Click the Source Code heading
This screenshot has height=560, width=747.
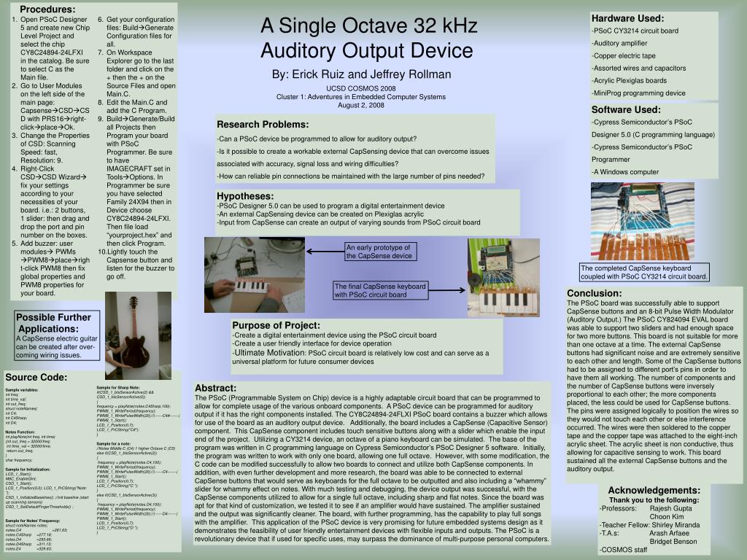pyautogui.click(x=36, y=377)
